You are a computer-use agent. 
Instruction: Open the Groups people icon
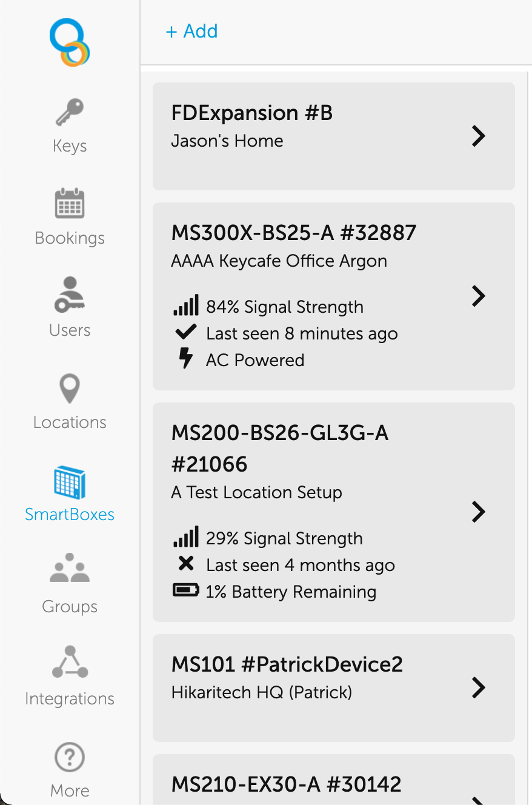coord(70,568)
